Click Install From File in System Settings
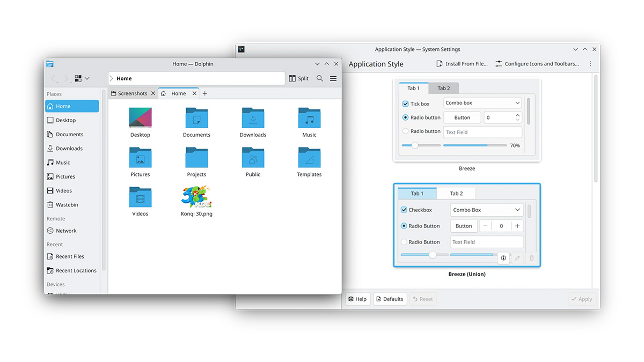644x362 pixels. (462, 64)
